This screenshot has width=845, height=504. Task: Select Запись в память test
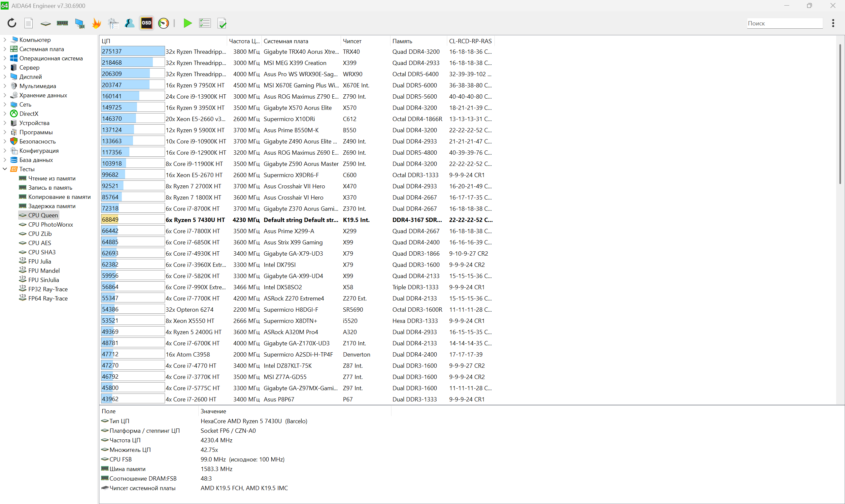(50, 187)
